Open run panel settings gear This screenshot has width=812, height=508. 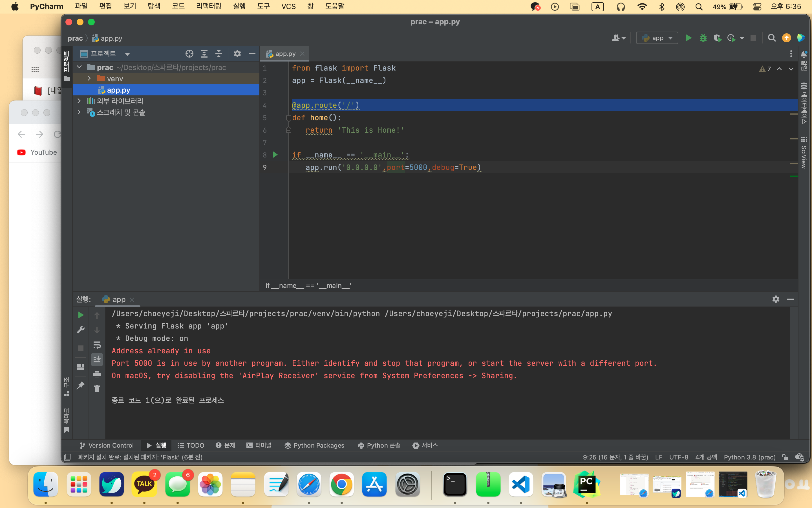point(776,299)
